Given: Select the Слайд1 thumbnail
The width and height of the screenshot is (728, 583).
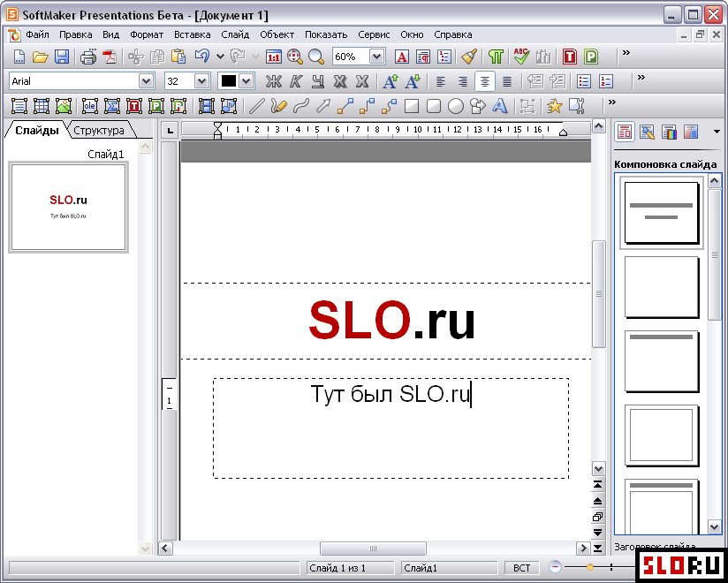Looking at the screenshot, I should point(68,207).
